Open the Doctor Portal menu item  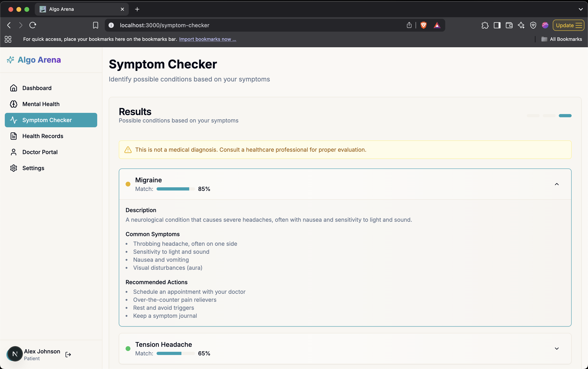pyautogui.click(x=40, y=152)
